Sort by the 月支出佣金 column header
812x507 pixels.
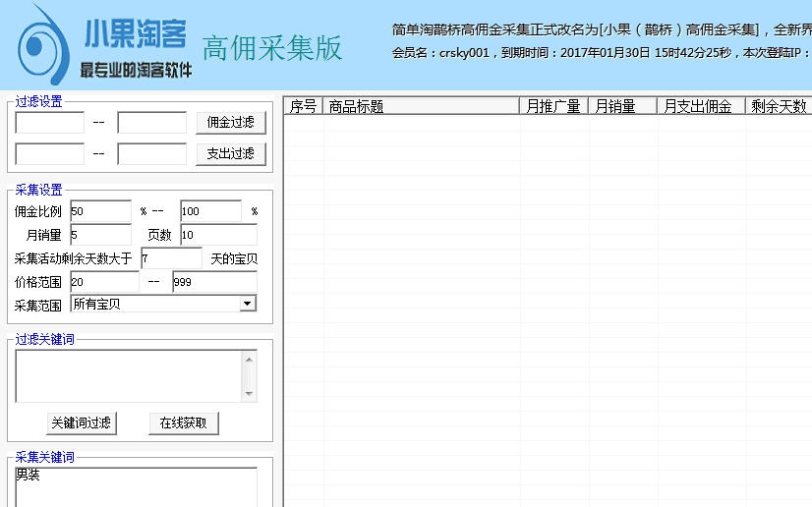pyautogui.click(x=701, y=106)
